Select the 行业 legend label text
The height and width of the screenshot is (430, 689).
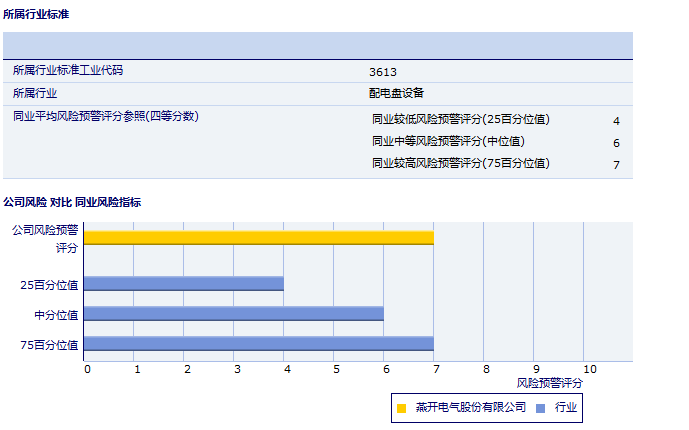(x=566, y=408)
